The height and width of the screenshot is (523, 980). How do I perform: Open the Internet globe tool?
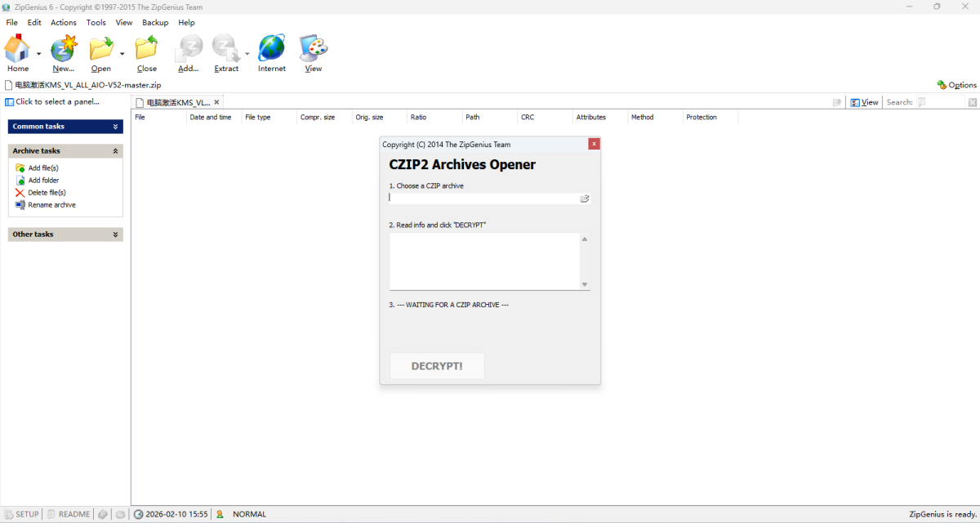click(x=272, y=50)
